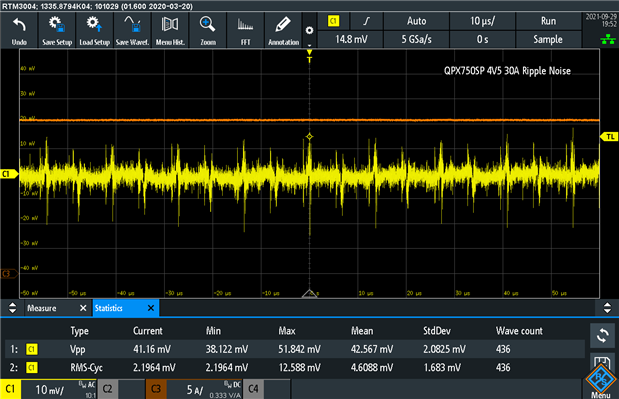The height and width of the screenshot is (399, 619).
Task: Toggle channel C2 button
Action: coord(107,389)
